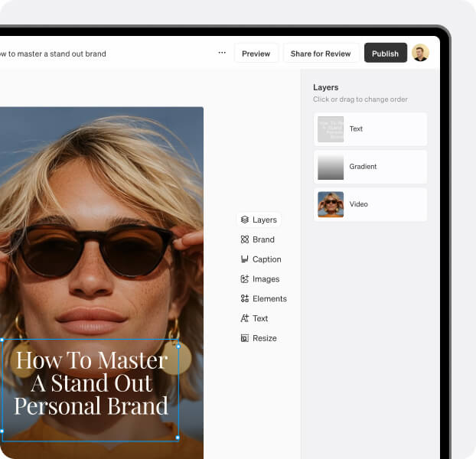Viewport: 476px width, 459px height.
Task: Click the Preview button
Action: [256, 54]
